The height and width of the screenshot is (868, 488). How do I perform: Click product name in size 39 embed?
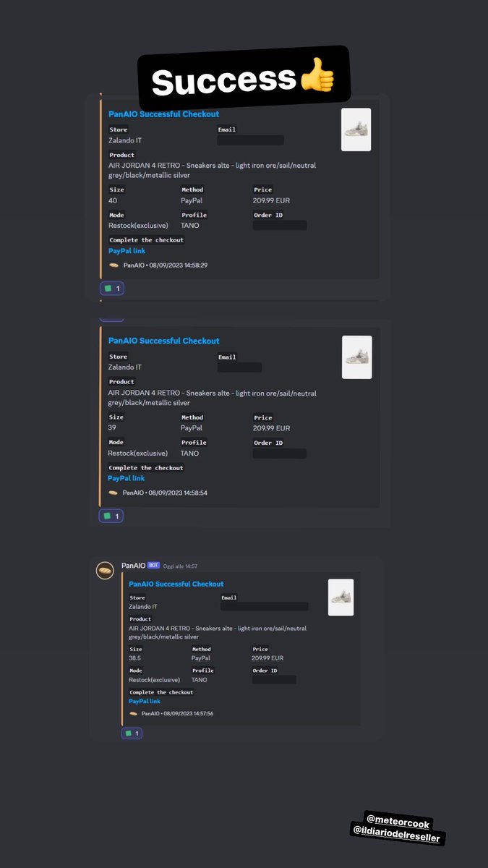point(212,398)
